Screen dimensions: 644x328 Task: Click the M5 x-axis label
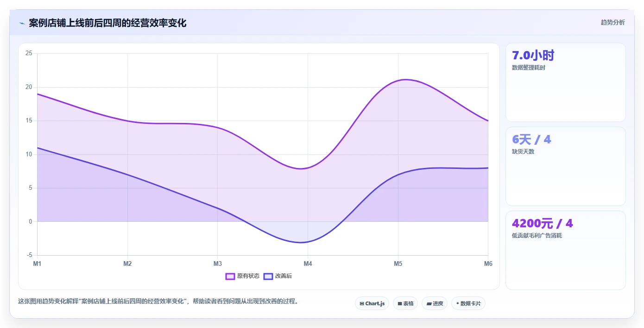click(x=398, y=264)
